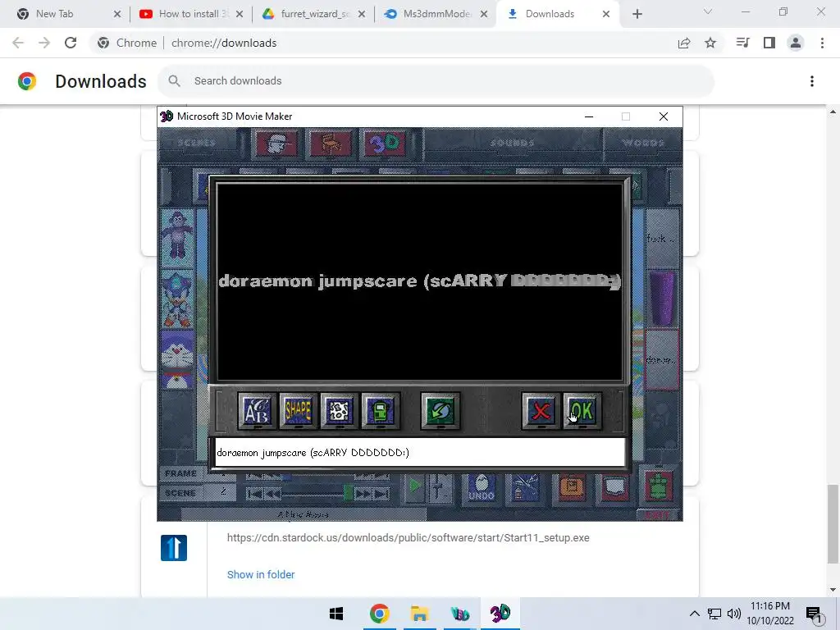Open the letter texture pattern tool
The height and width of the screenshot is (630, 840).
pos(340,411)
